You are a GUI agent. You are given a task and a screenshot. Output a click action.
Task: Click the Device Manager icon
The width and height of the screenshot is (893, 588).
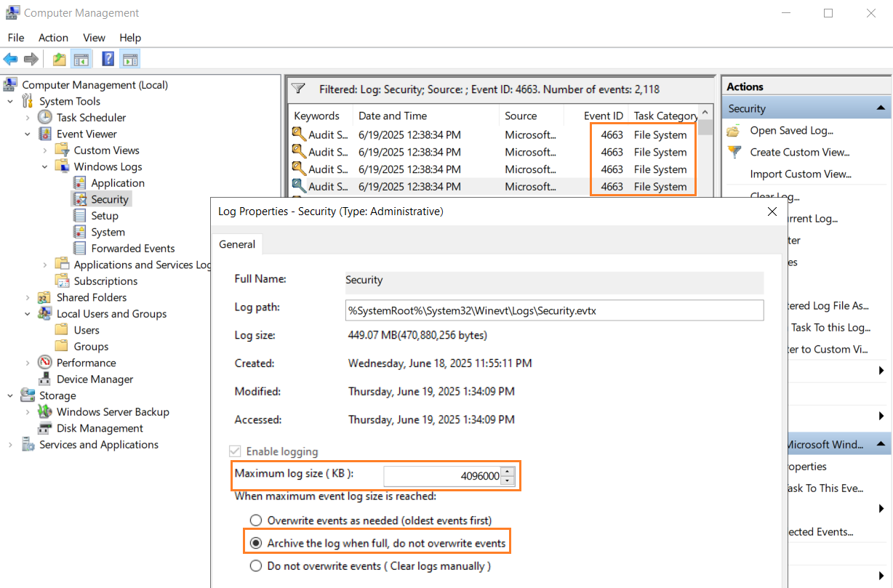pos(45,379)
